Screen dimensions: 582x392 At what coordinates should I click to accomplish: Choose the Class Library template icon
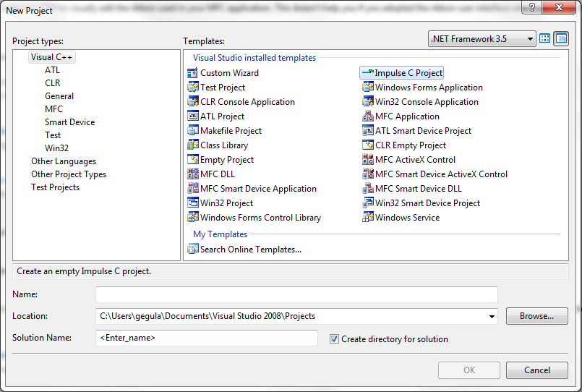pyautogui.click(x=192, y=145)
